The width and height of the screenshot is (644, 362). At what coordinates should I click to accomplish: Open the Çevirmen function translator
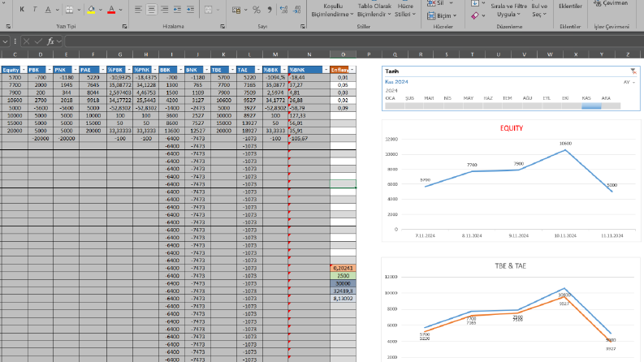click(x=612, y=3)
